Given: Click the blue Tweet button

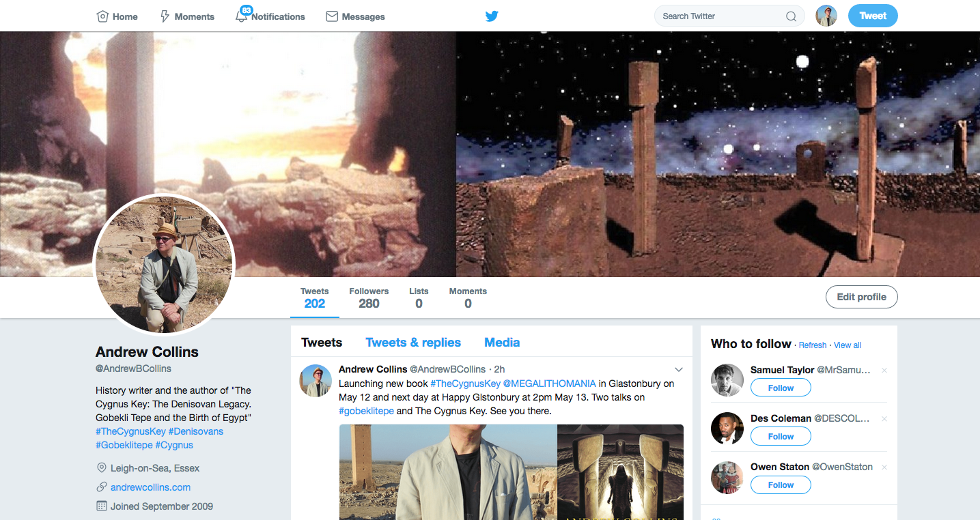Looking at the screenshot, I should [873, 16].
